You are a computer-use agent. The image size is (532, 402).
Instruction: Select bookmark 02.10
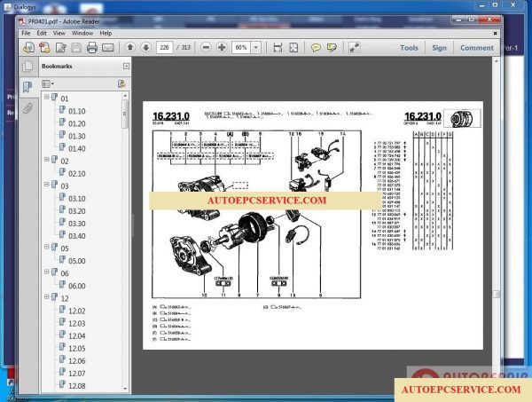point(76,174)
